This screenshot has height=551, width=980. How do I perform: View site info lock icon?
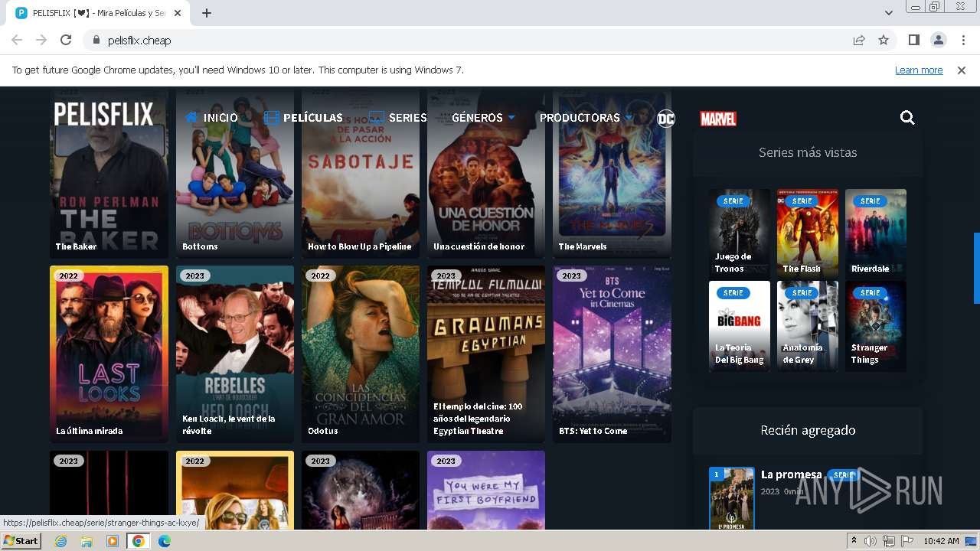click(x=96, y=41)
